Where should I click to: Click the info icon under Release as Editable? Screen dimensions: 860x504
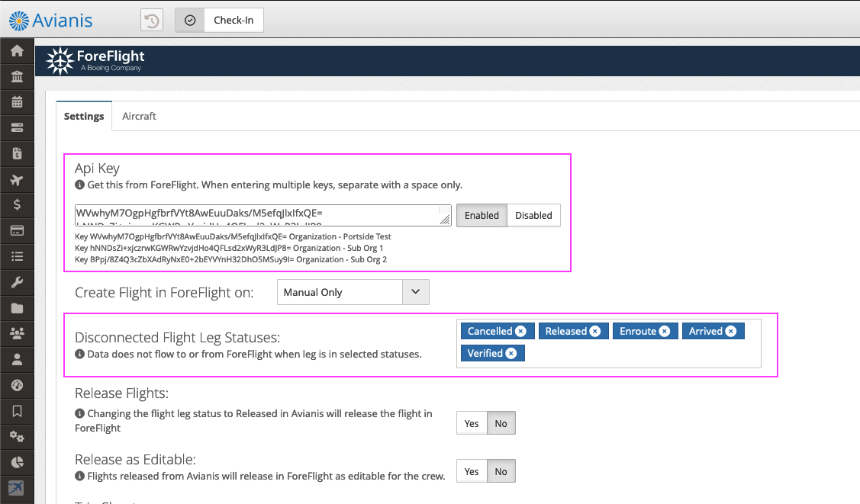[x=79, y=476]
